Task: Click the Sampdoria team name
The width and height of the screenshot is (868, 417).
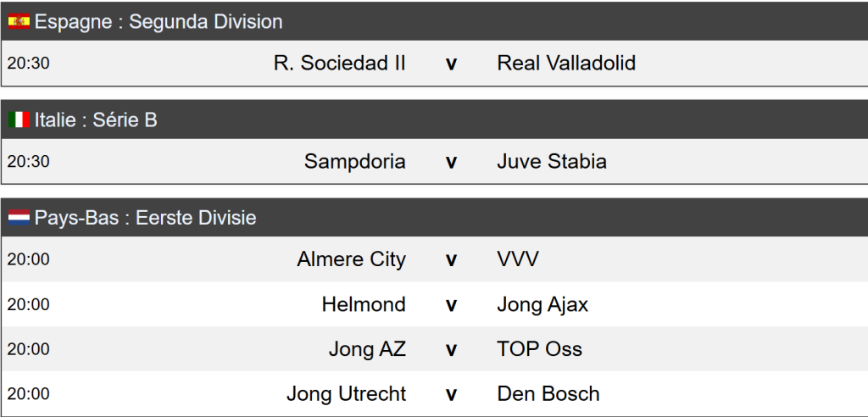Action: point(354,161)
